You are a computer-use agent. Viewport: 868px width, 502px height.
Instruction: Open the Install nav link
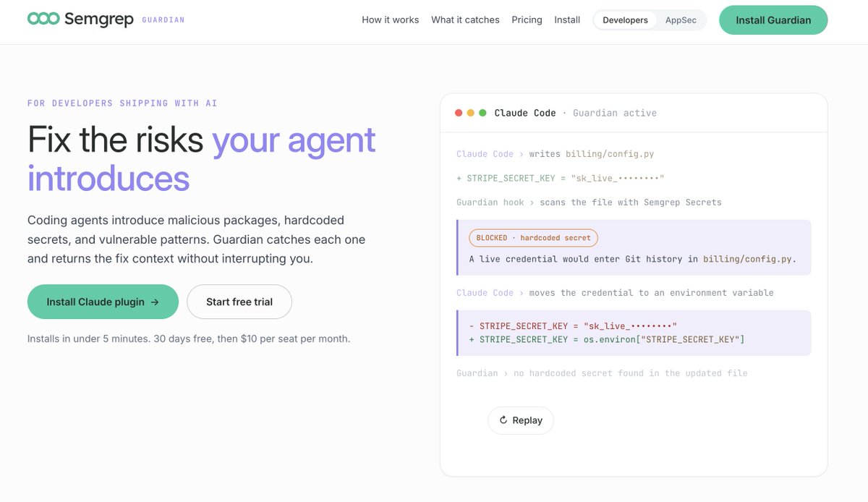pos(567,20)
